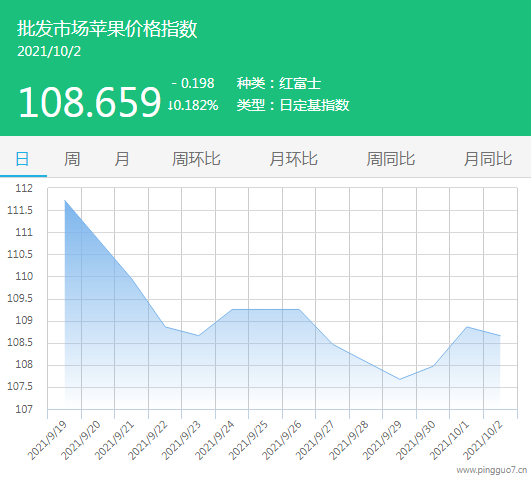Show the 周环比 chart tab
The width and height of the screenshot is (531, 479).
[x=196, y=159]
